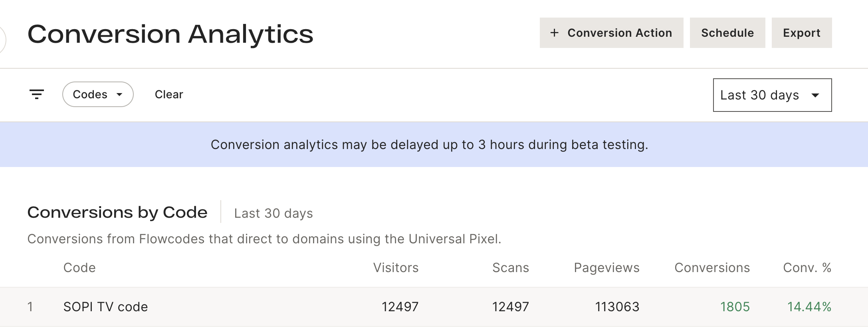
Task: Sort by the Scans column header
Action: (x=511, y=268)
